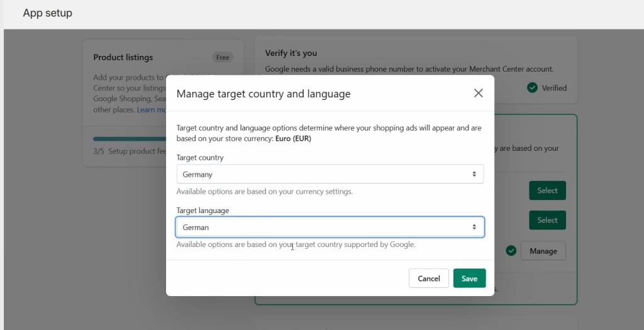
Task: Open the Target language dropdown showing German
Action: tap(330, 227)
